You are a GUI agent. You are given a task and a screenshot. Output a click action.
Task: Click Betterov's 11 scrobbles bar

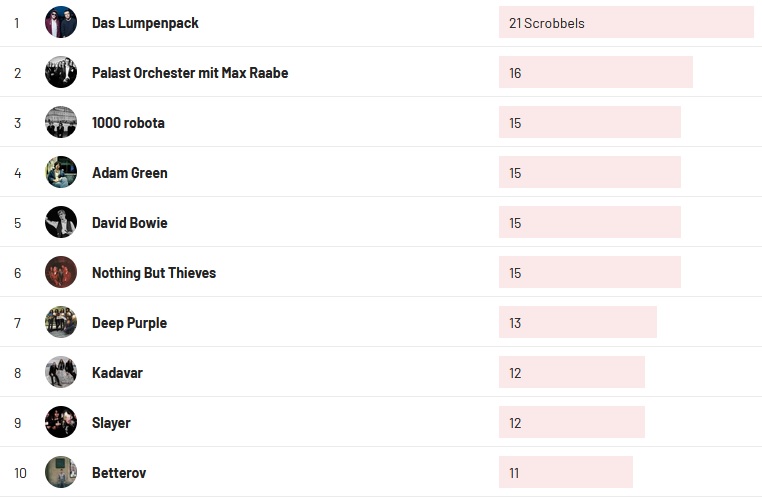[565, 472]
